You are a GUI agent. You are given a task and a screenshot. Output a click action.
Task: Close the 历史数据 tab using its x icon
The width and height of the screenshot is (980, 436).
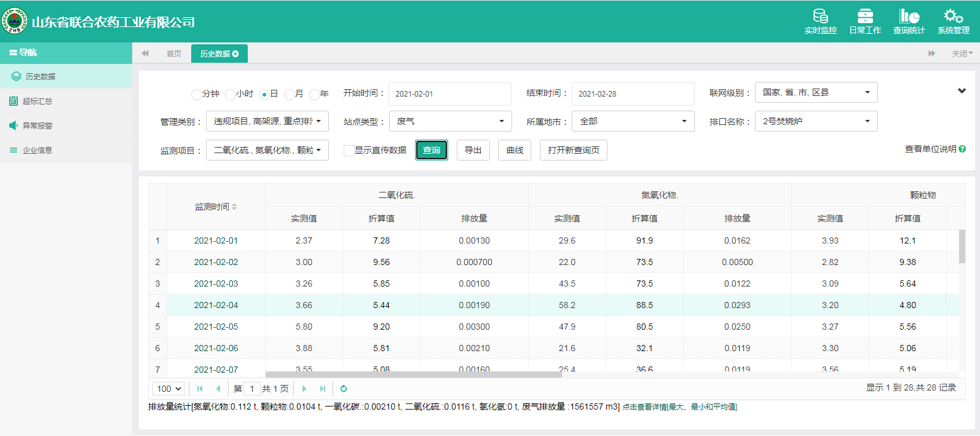[x=235, y=54]
